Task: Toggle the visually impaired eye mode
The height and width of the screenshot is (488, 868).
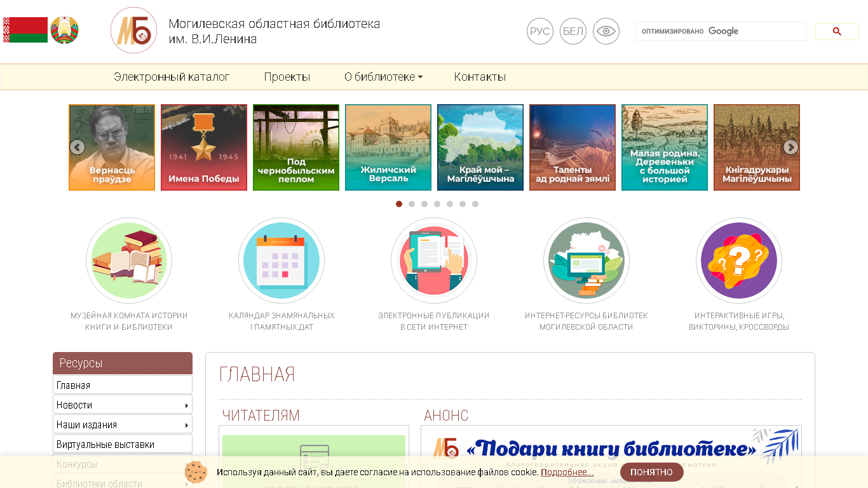Action: click(x=606, y=31)
